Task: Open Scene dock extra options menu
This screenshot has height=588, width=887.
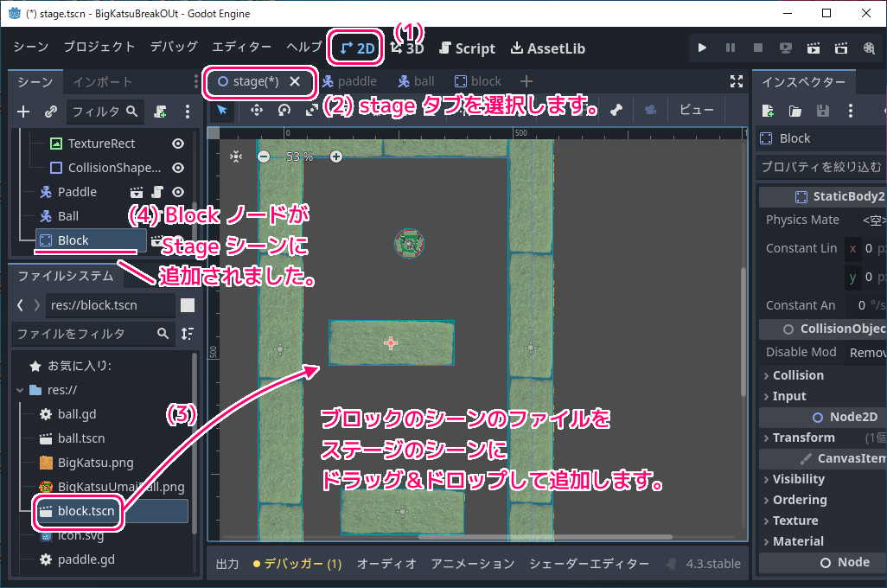Action: [x=188, y=112]
